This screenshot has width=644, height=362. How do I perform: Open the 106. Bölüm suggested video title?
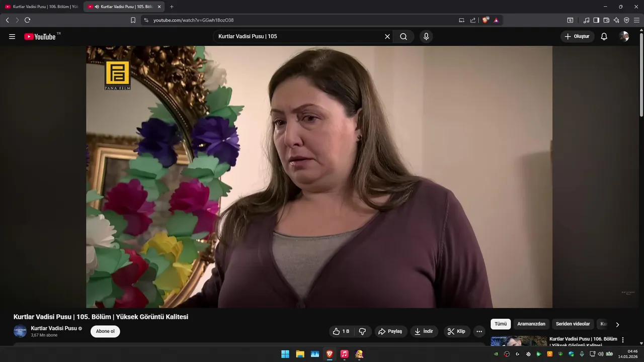(x=583, y=342)
